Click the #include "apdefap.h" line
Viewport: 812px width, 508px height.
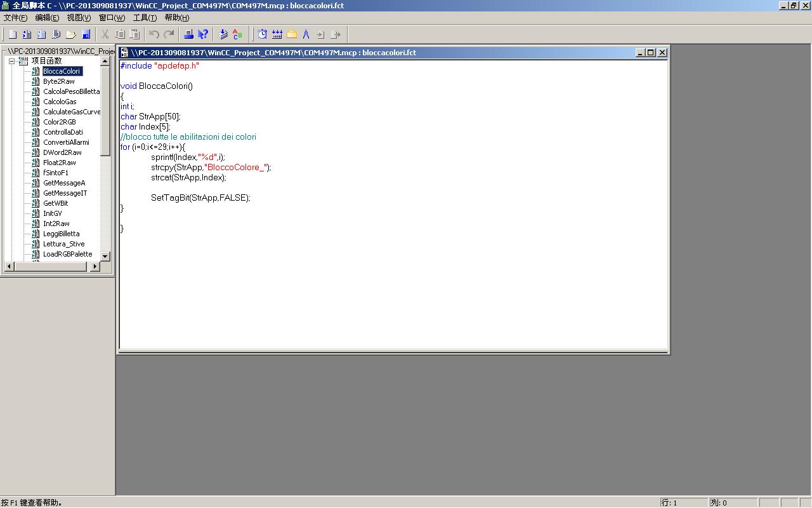(x=160, y=65)
